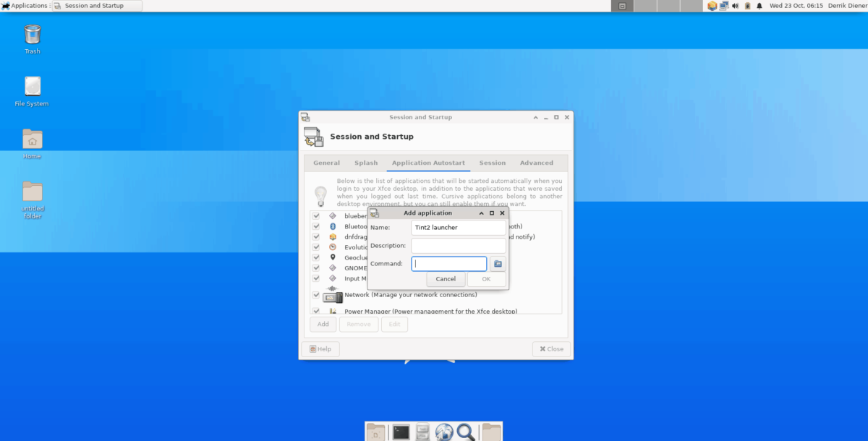Open the Advanced tab
The image size is (868, 441).
click(537, 163)
